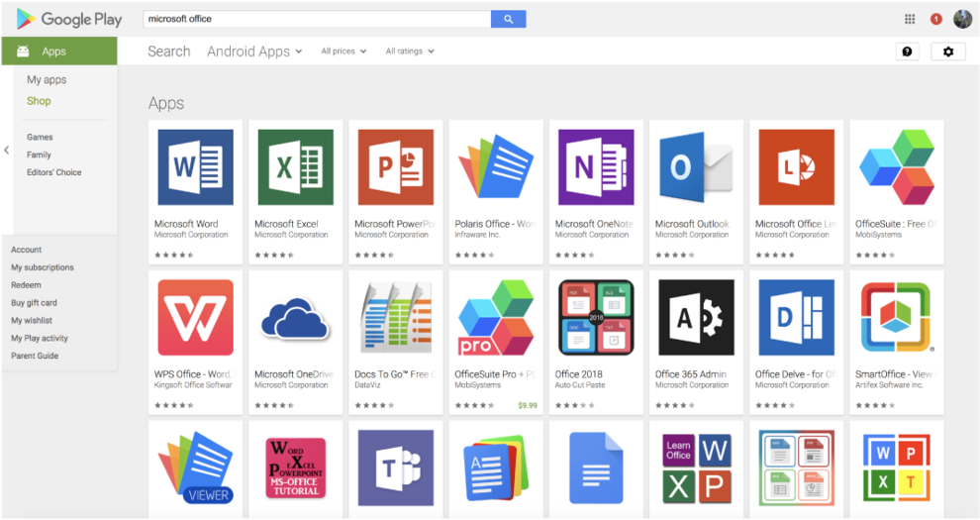
Task: Open the Microsoft Excel app icon
Action: click(x=296, y=166)
